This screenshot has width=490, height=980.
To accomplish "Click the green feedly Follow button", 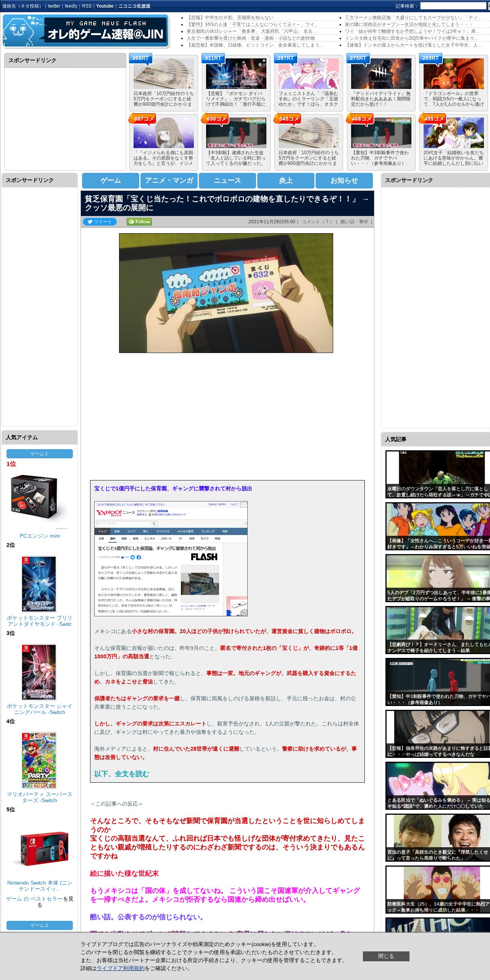I will (139, 222).
